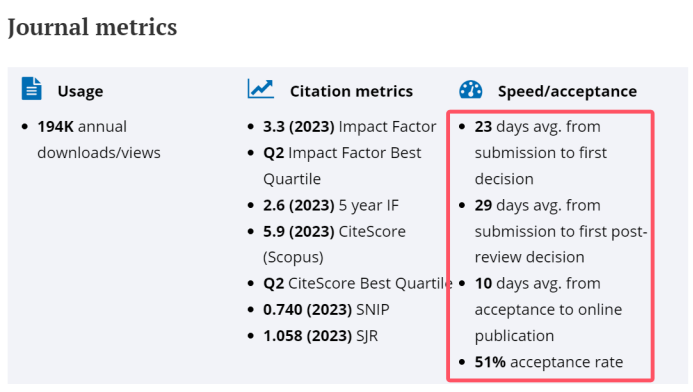Screen dimensions: 693x392
Task: Click the 10 days acceptance to publication entry
Action: click(548, 309)
